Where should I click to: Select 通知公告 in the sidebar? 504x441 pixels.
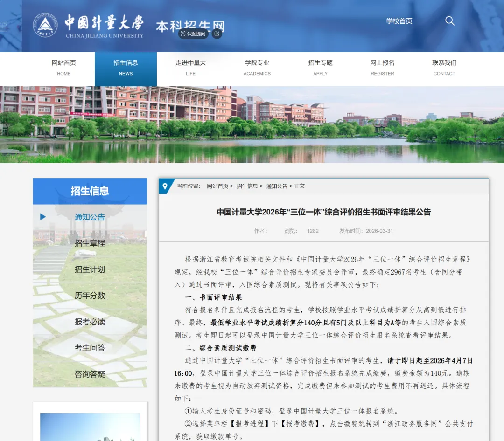point(90,217)
